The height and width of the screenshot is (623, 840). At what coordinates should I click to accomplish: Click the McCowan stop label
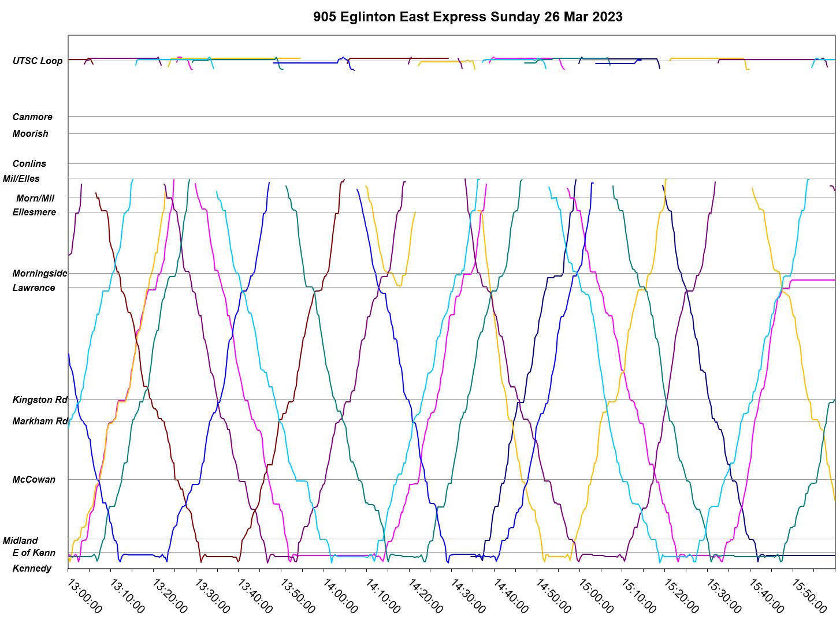tap(34, 479)
